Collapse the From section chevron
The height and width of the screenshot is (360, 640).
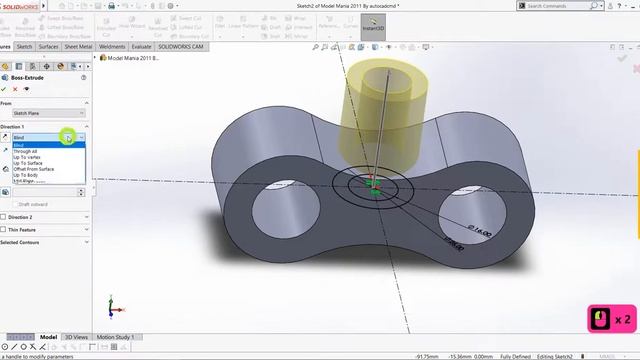tap(87, 103)
